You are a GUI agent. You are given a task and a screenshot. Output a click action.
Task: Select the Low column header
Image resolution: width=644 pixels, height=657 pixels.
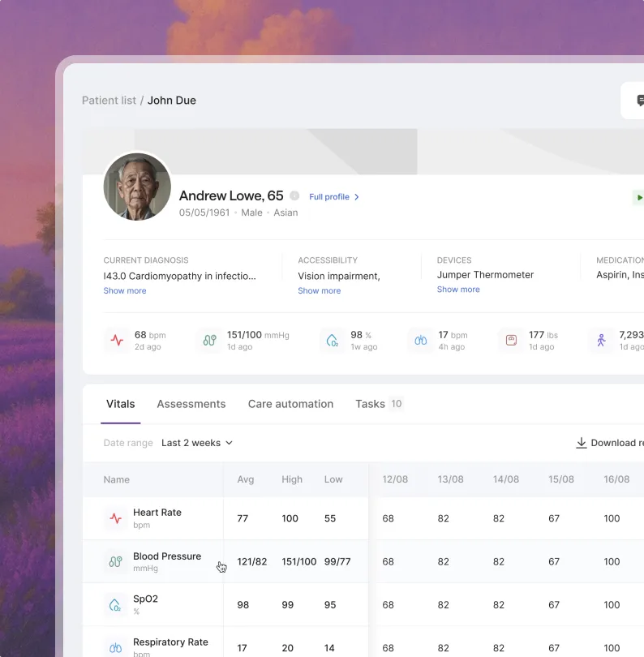coord(333,479)
